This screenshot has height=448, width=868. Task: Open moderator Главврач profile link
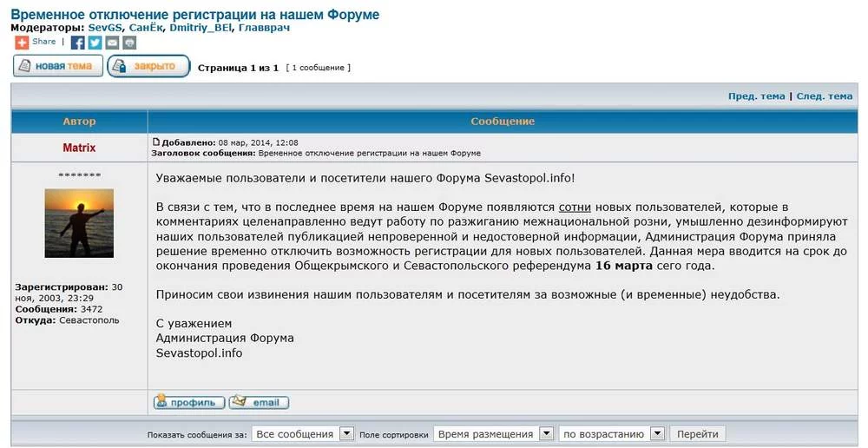[x=264, y=28]
